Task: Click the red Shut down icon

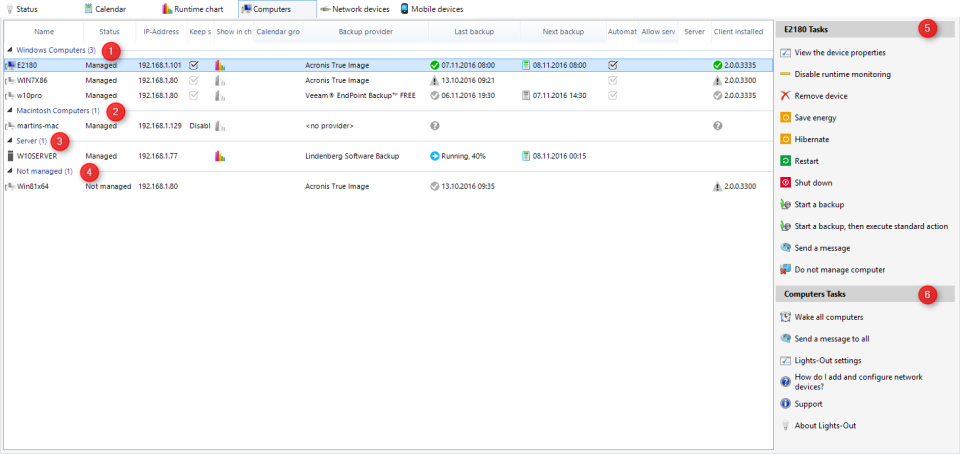Action: pyautogui.click(x=785, y=183)
